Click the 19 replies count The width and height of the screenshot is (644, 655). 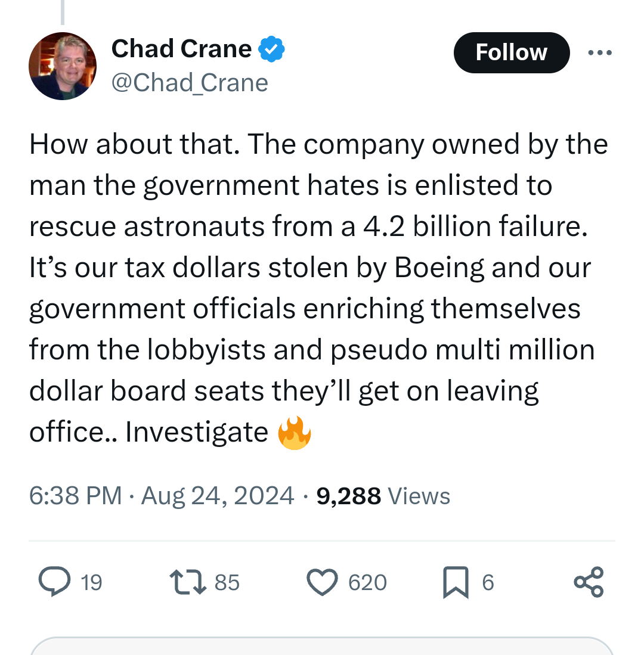click(x=91, y=582)
